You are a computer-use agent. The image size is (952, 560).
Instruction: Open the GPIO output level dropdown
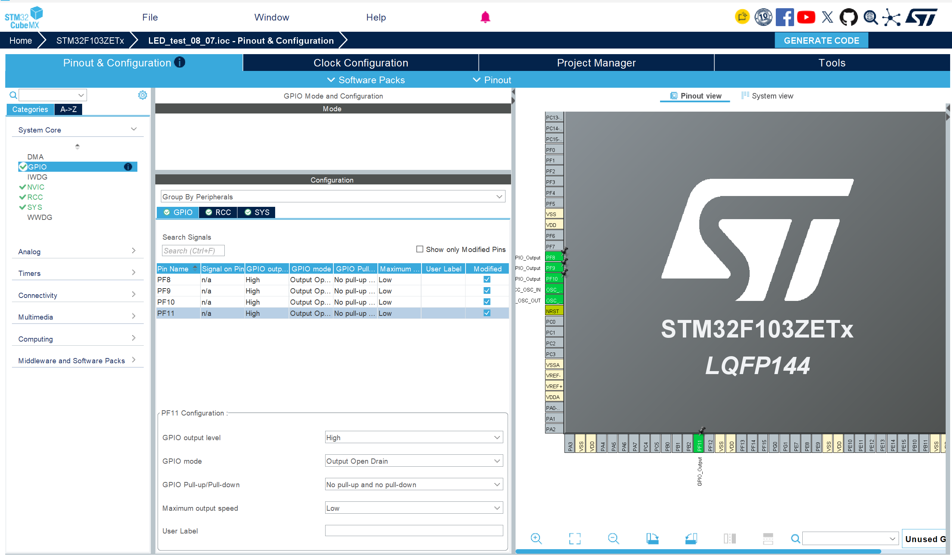point(414,437)
